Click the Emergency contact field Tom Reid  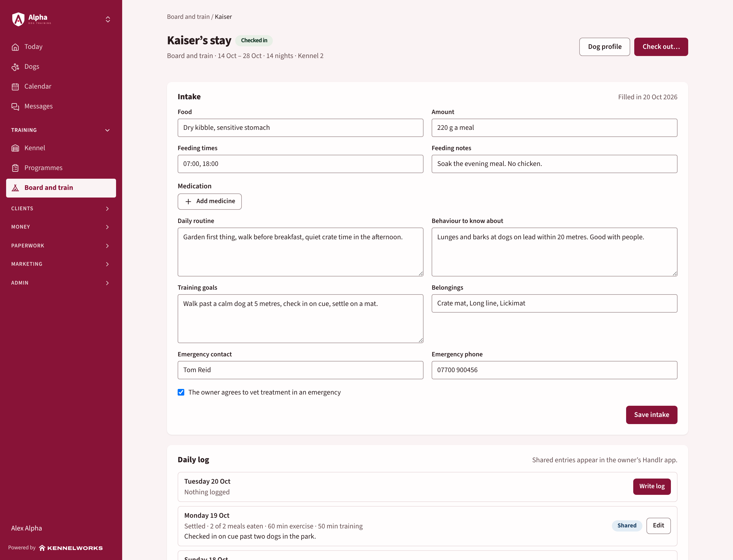300,370
